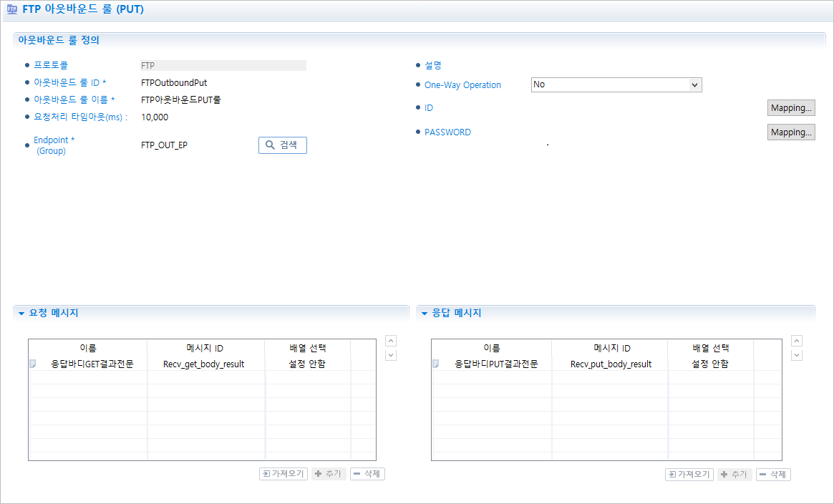The width and height of the screenshot is (834, 504).
Task: Open Mapping for the PASSWORD field
Action: (x=791, y=132)
